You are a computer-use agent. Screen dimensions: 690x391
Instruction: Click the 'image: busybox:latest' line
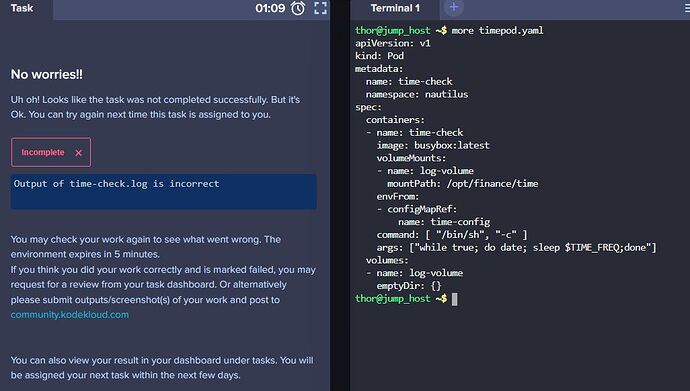pos(433,145)
